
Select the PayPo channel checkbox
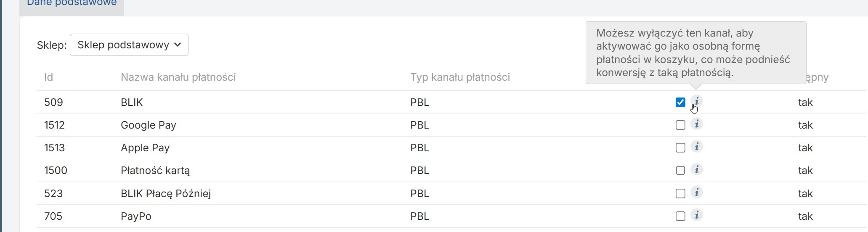click(680, 216)
